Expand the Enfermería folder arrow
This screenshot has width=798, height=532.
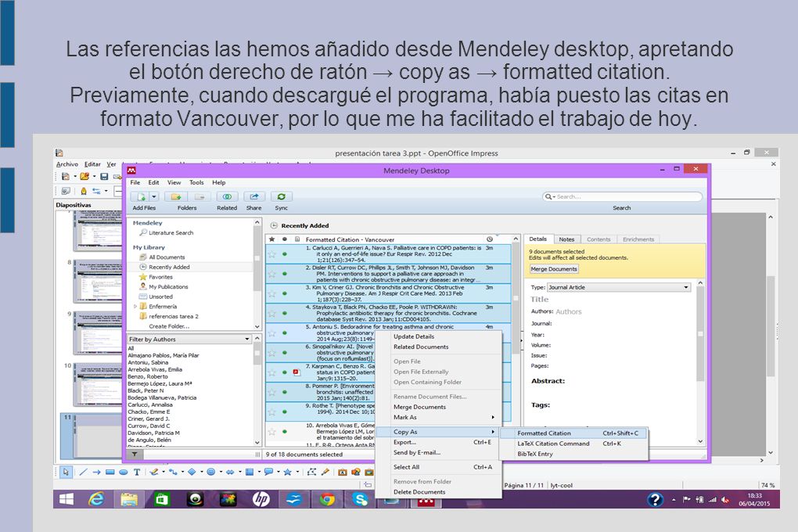tap(135, 307)
